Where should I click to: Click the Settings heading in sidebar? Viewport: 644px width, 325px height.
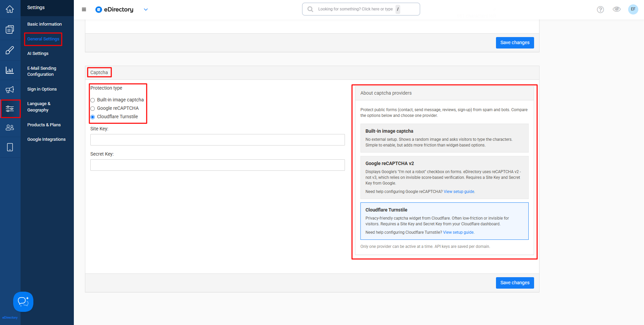point(36,7)
